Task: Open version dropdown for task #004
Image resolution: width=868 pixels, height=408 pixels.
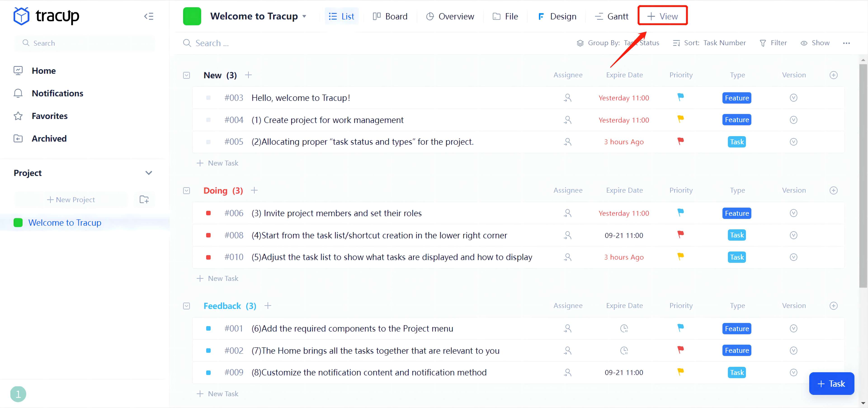Action: click(x=793, y=120)
